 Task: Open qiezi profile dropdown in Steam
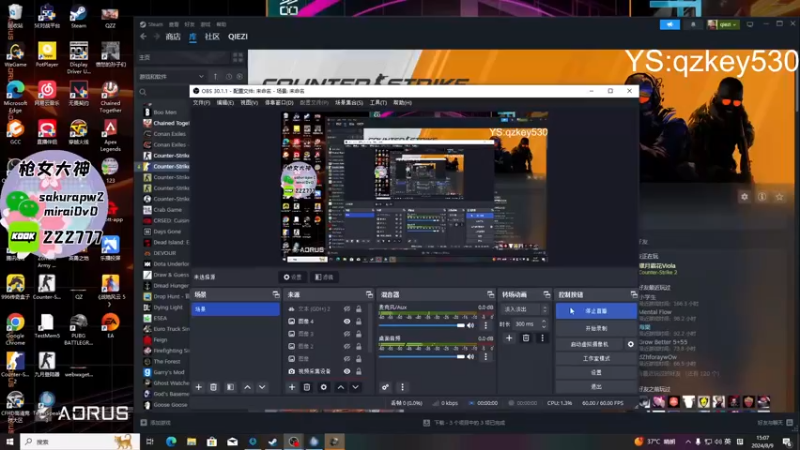coord(723,24)
